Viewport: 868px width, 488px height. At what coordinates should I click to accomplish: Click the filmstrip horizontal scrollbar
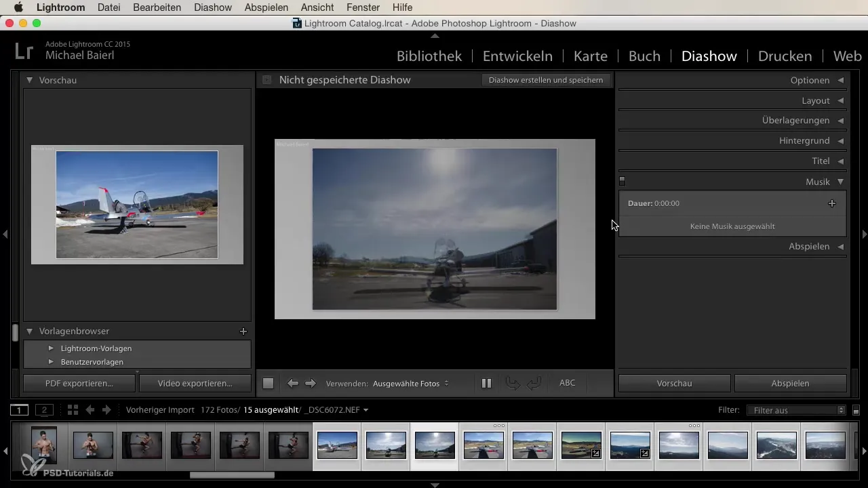coord(232,475)
